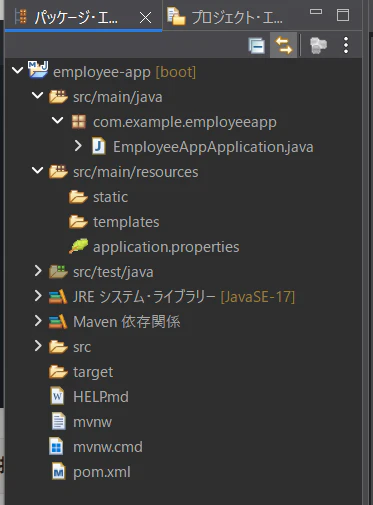This screenshot has height=505, width=373.
Task: Collapse the src/main/resources folder
Action: click(37, 171)
